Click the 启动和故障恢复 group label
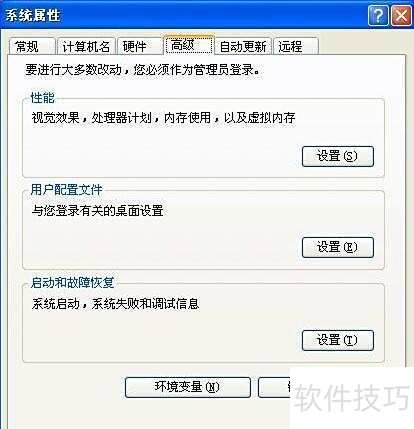 pos(72,282)
